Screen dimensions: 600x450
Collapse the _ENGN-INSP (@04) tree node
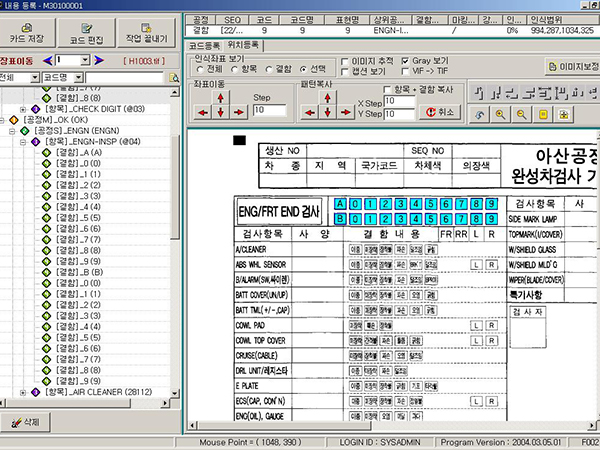click(x=22, y=142)
